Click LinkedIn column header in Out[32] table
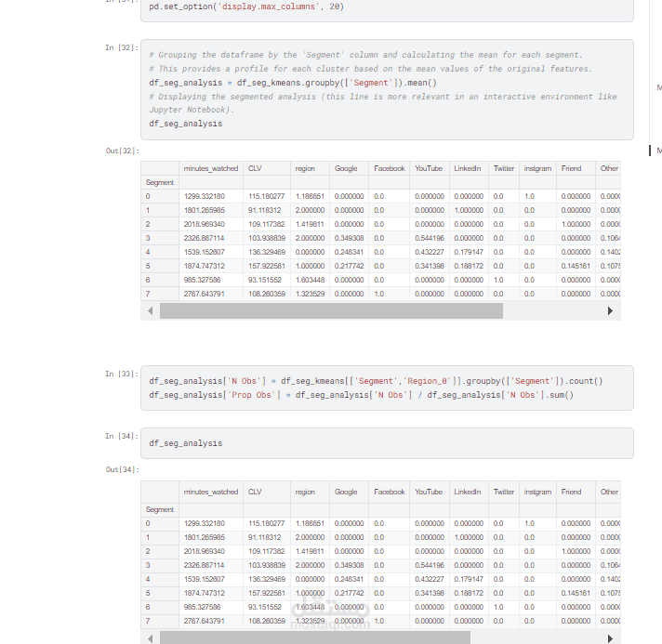Image resolution: width=662 pixels, height=644 pixels. [x=468, y=168]
